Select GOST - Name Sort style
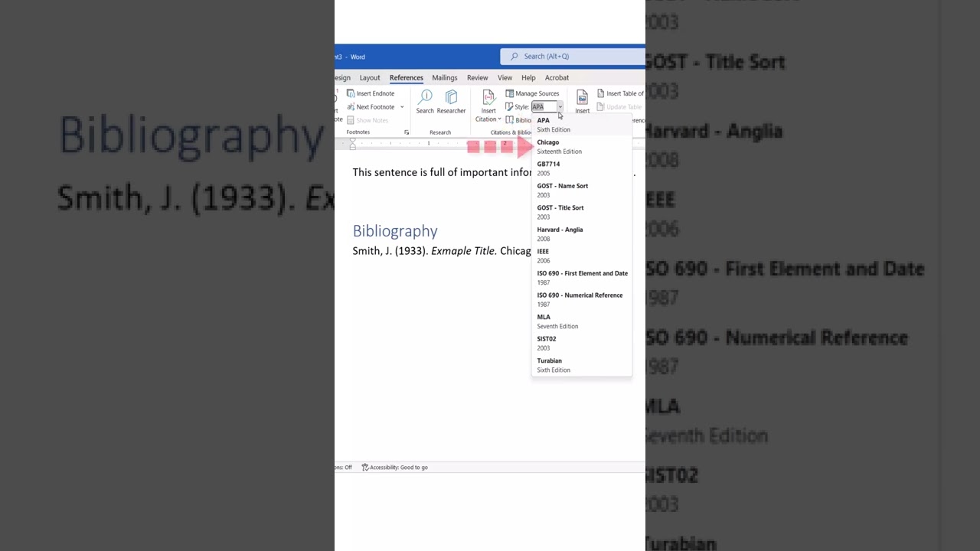 [x=582, y=191]
